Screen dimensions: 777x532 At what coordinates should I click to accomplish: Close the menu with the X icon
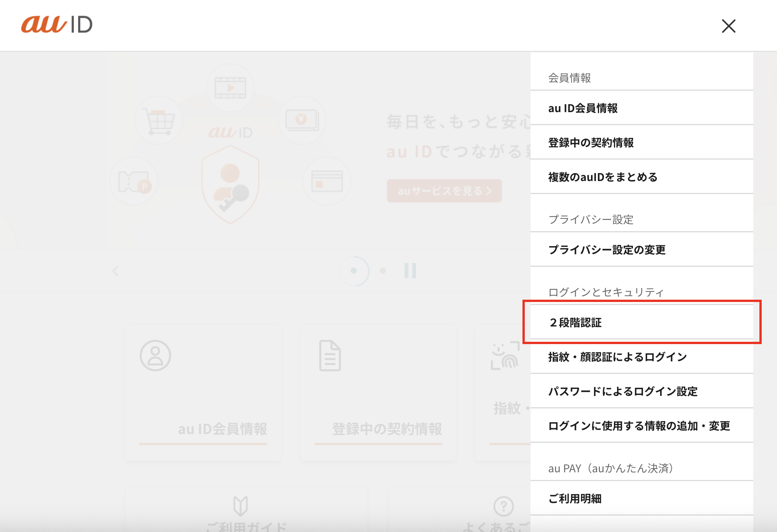pos(728,26)
